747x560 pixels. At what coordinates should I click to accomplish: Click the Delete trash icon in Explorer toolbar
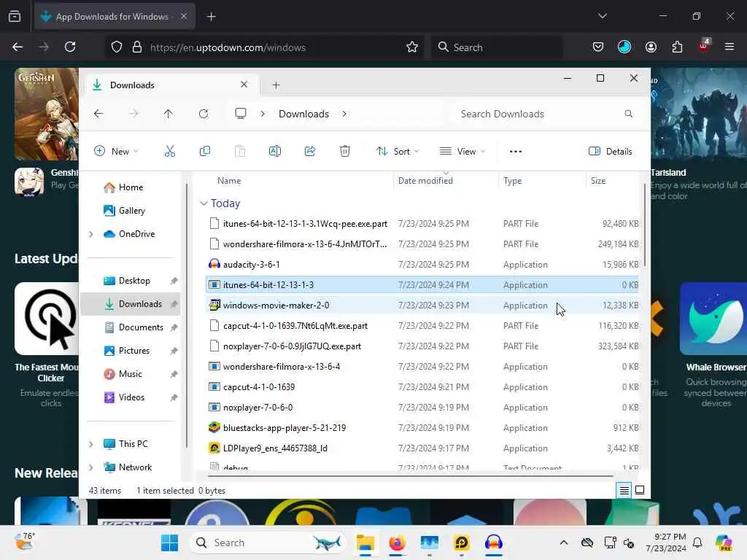(x=345, y=152)
